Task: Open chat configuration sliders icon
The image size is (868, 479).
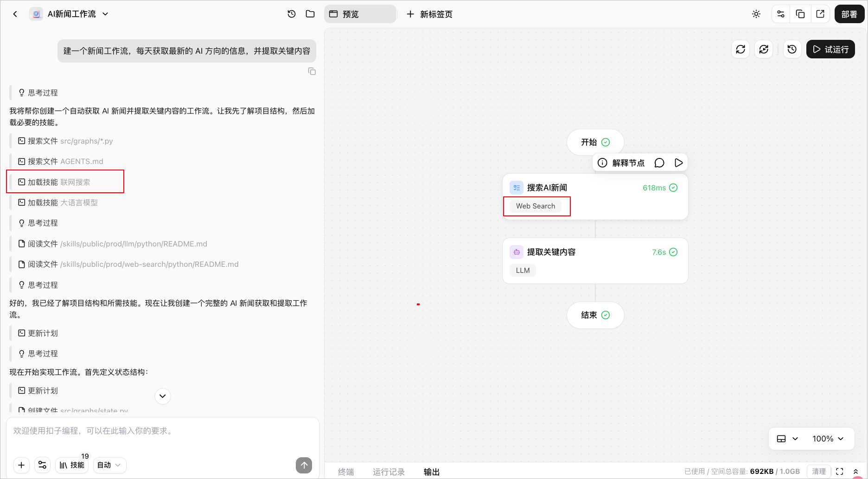Action: point(42,465)
